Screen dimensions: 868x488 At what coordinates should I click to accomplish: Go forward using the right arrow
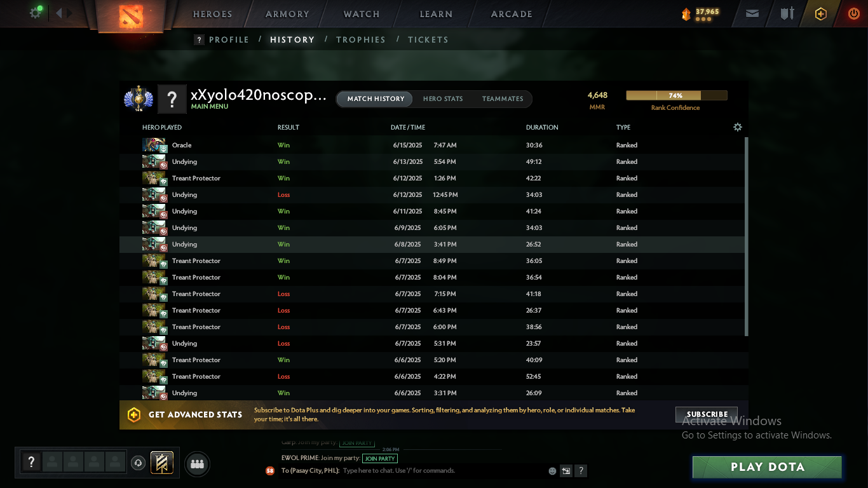pyautogui.click(x=70, y=13)
